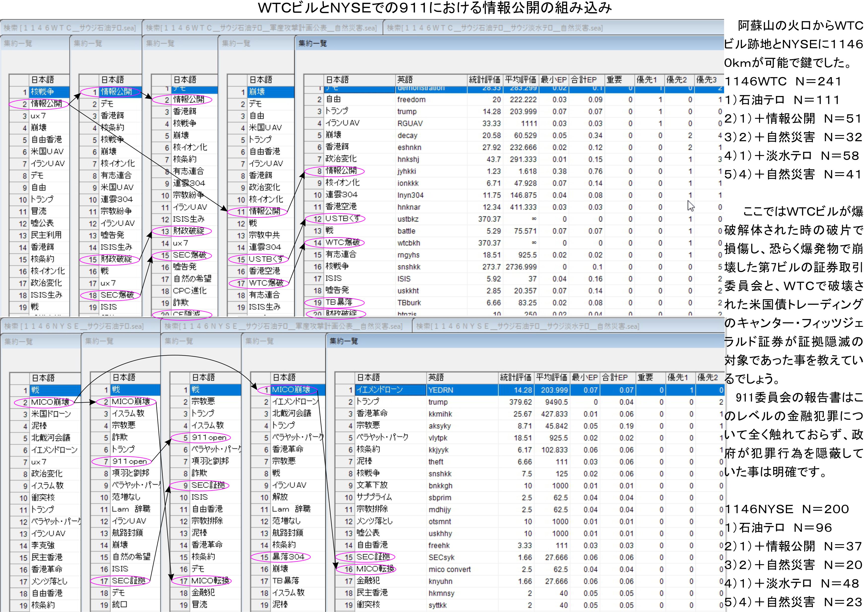Click the 'battle' 戦 result row
Viewport: 868px width, 612px height.
tap(406, 231)
